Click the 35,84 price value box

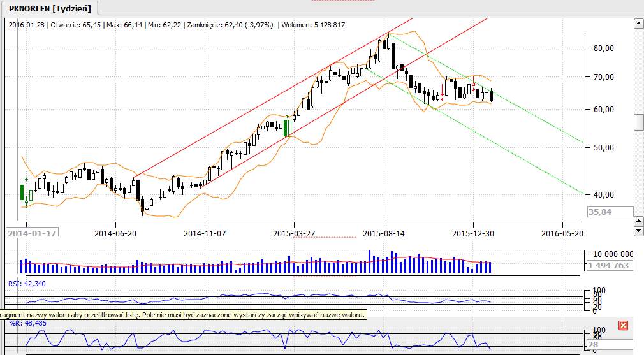610,212
